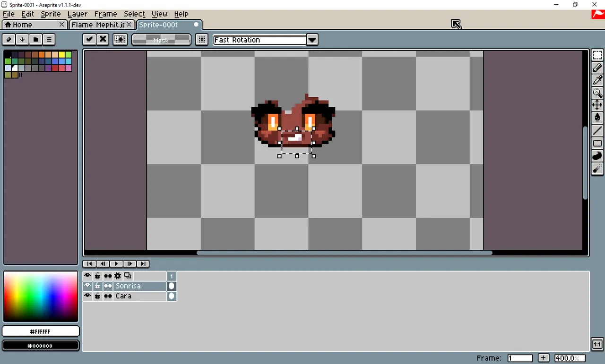The width and height of the screenshot is (605, 364).
Task: Open the Select menu
Action: 134,14
